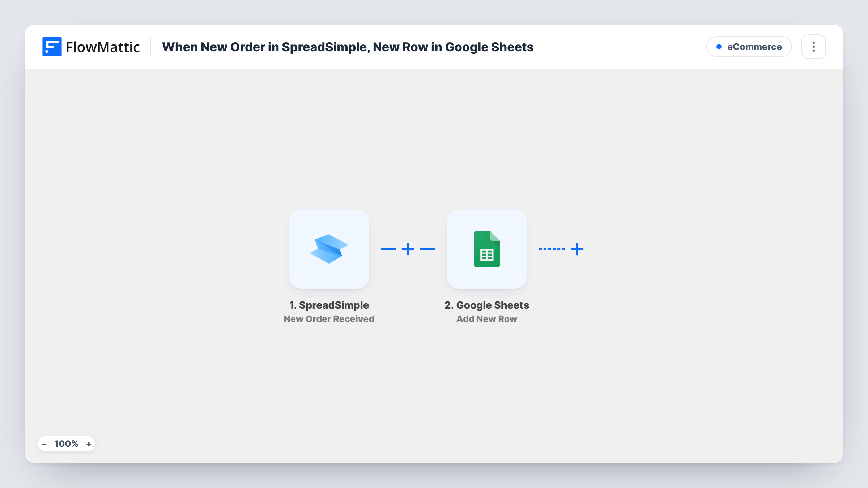The width and height of the screenshot is (868, 488).
Task: Click the '1. SpreadSimple' step label
Action: [329, 305]
